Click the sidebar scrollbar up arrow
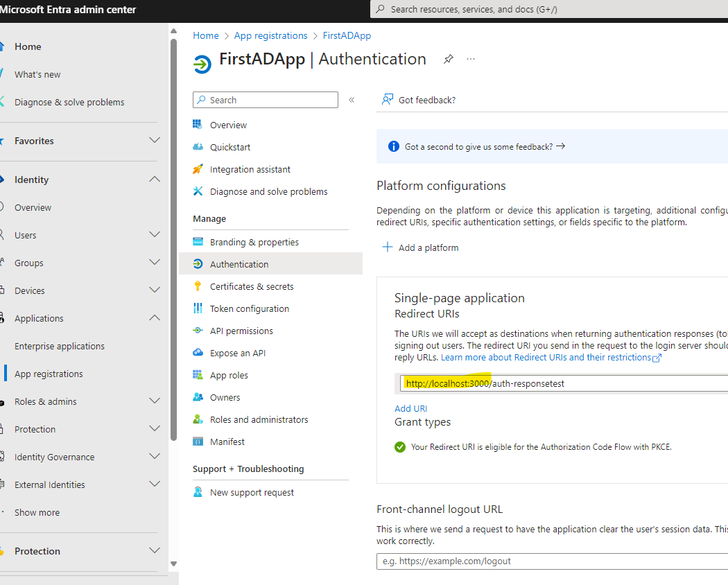Image resolution: width=728 pixels, height=585 pixels. (x=173, y=31)
